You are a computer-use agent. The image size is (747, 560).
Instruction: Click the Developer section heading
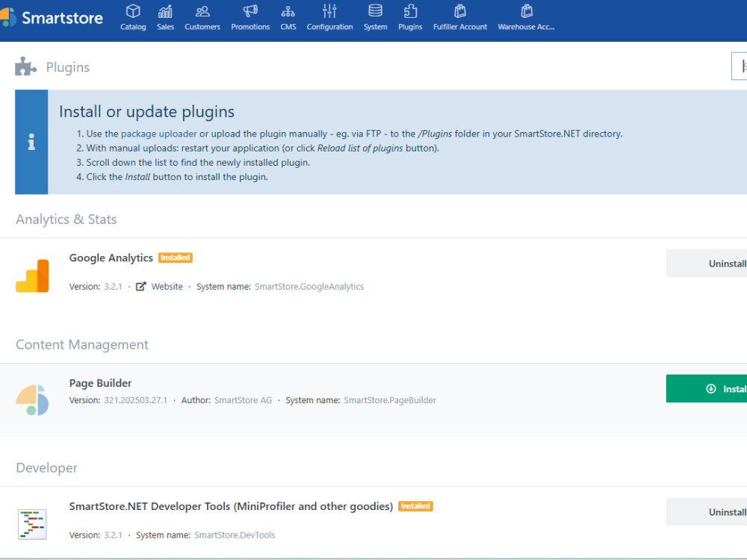tap(46, 467)
